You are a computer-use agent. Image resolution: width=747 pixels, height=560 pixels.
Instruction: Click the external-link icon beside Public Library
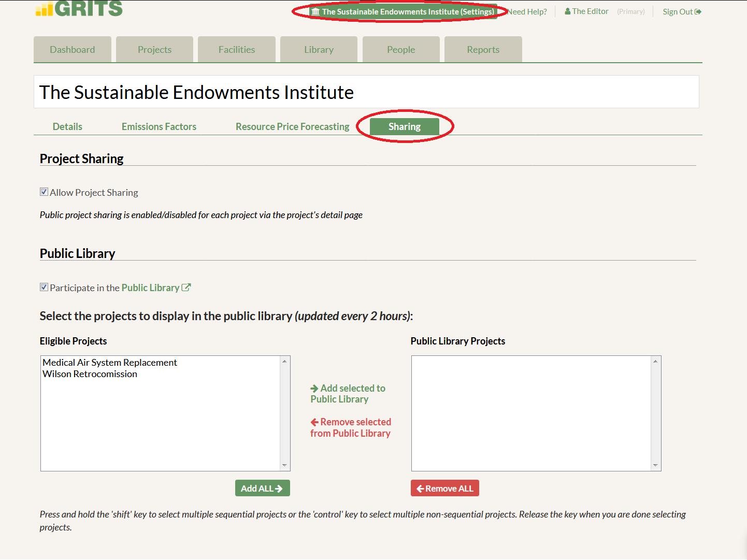(186, 287)
